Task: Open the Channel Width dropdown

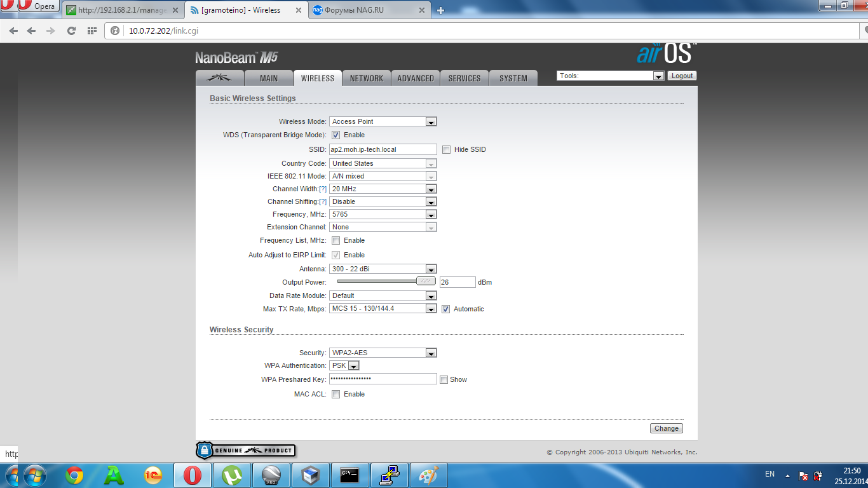Action: point(383,189)
